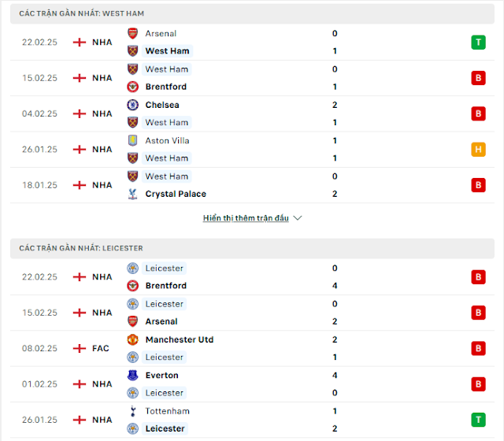Click the red B badge for Everton vs Leicester

coord(478,384)
